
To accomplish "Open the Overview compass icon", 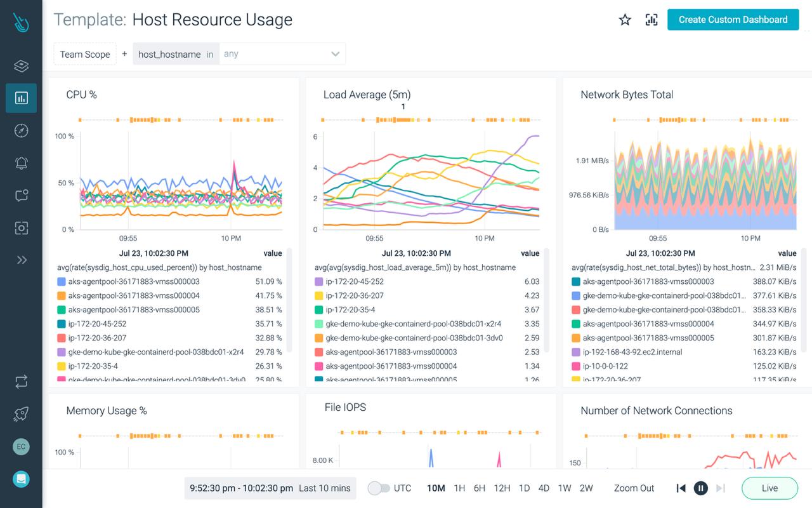I will [x=21, y=130].
